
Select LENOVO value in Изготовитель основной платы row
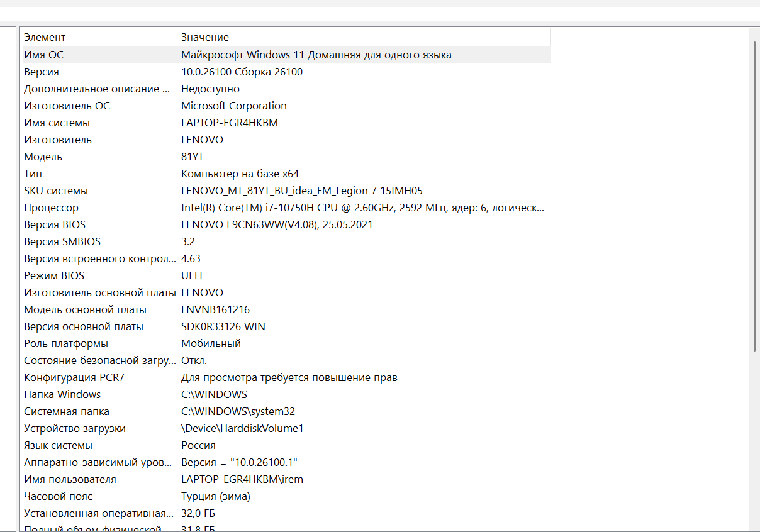203,292
